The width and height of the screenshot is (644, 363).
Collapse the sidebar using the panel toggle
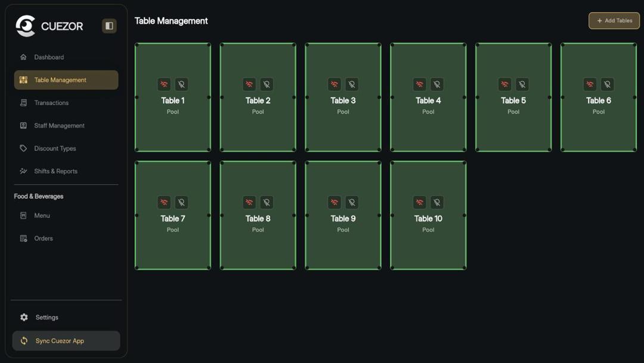109,26
